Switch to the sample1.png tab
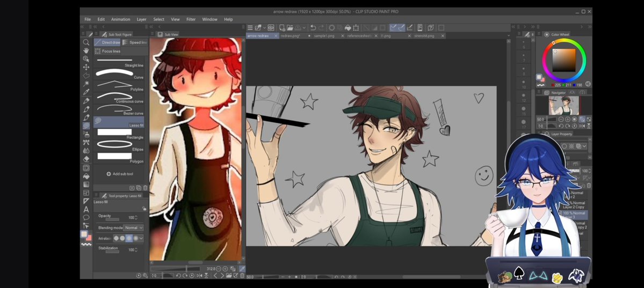The width and height of the screenshot is (644, 288). tap(324, 36)
